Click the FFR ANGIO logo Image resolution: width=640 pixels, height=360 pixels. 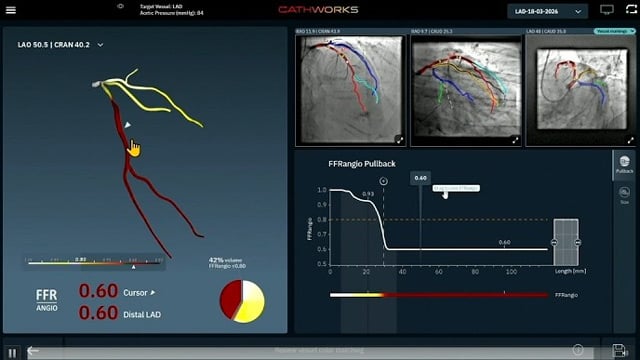pyautogui.click(x=47, y=300)
